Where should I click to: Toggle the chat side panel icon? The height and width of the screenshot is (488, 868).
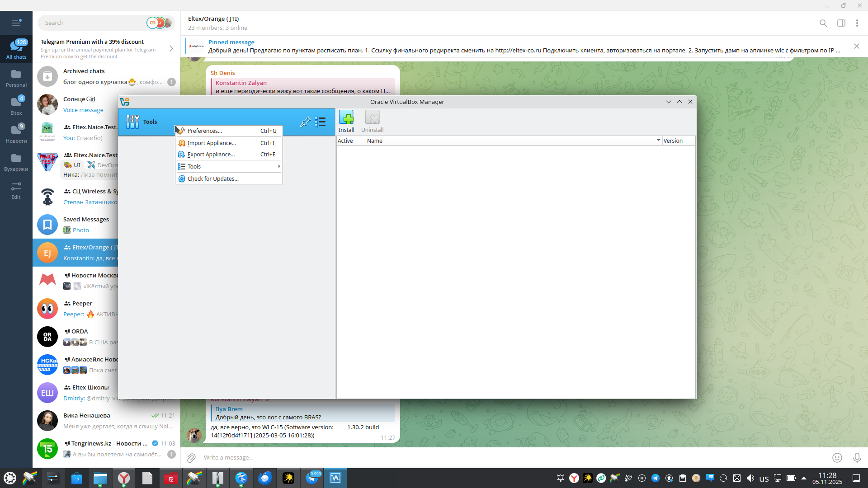(x=841, y=23)
